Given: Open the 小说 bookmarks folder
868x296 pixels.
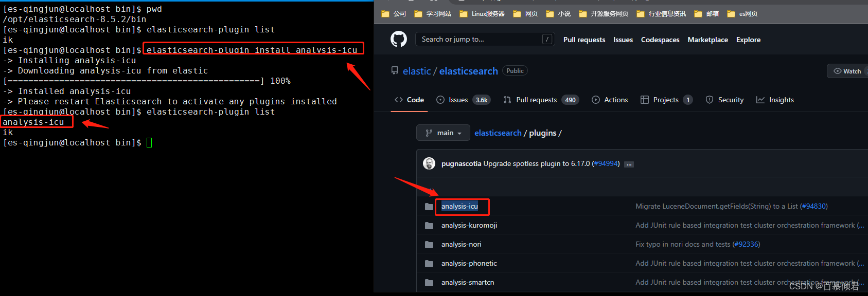Looking at the screenshot, I should pyautogui.click(x=558, y=14).
